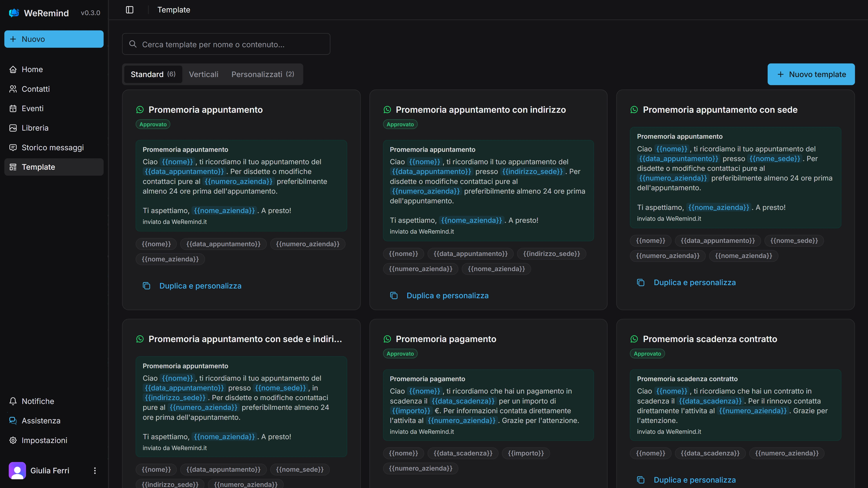The width and height of the screenshot is (868, 488).
Task: Open Eventi calendar section
Action: pos(54,108)
